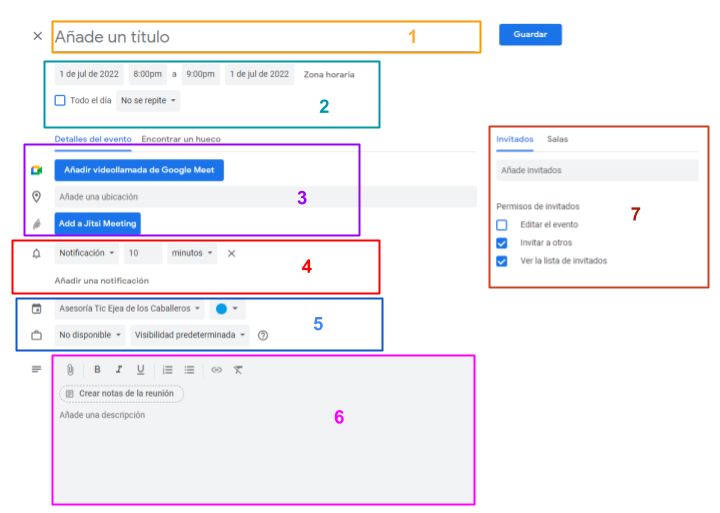The width and height of the screenshot is (720, 513).
Task: Switch to the Detalles del evento tab
Action: point(93,139)
